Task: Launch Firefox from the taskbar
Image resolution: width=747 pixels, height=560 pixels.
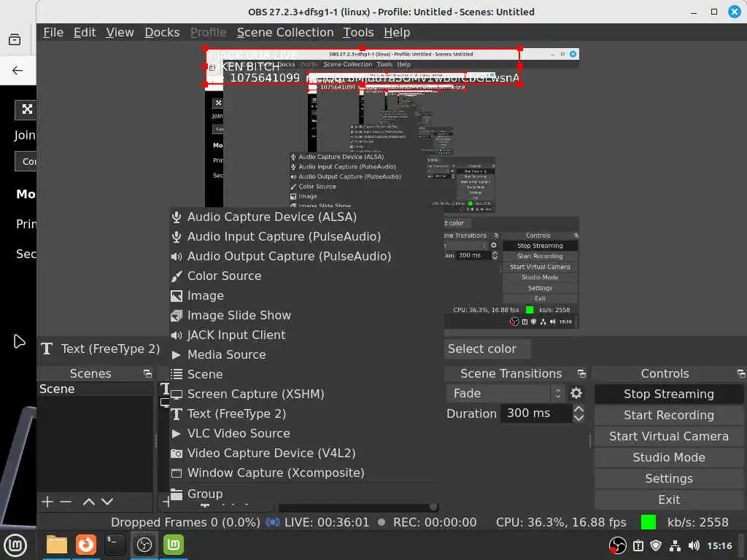Action: click(86, 545)
